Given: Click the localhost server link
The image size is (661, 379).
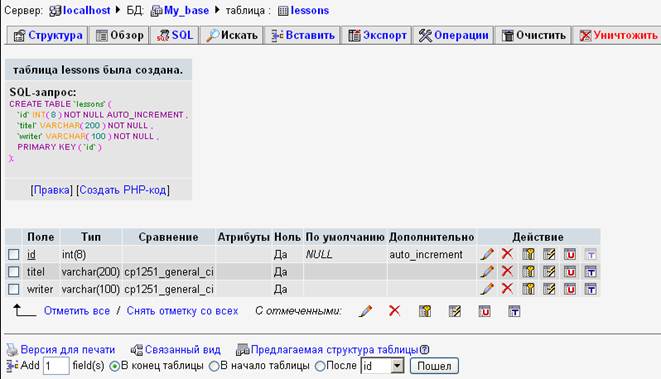Looking at the screenshot, I should (x=86, y=11).
